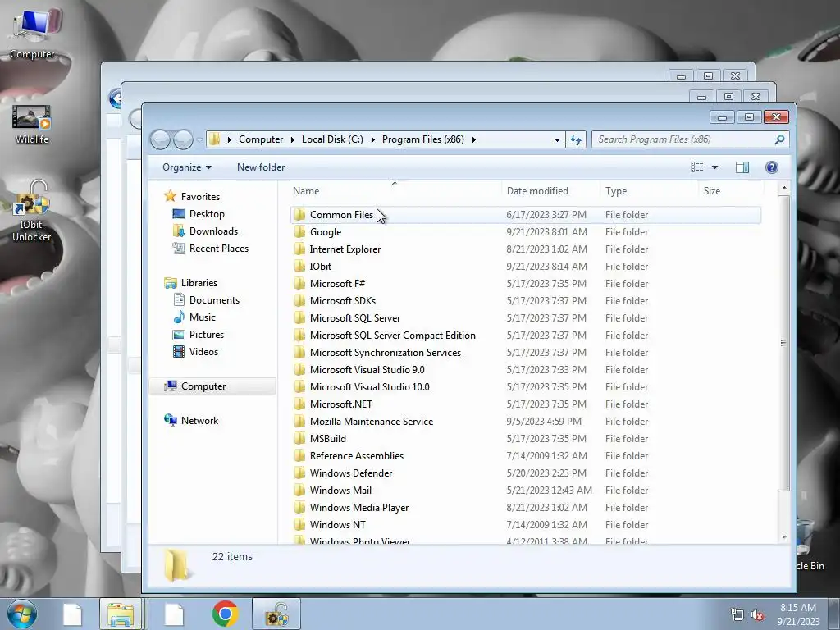The image size is (840, 630).
Task: Refresh the Program Files (x86) folder
Action: click(x=575, y=139)
